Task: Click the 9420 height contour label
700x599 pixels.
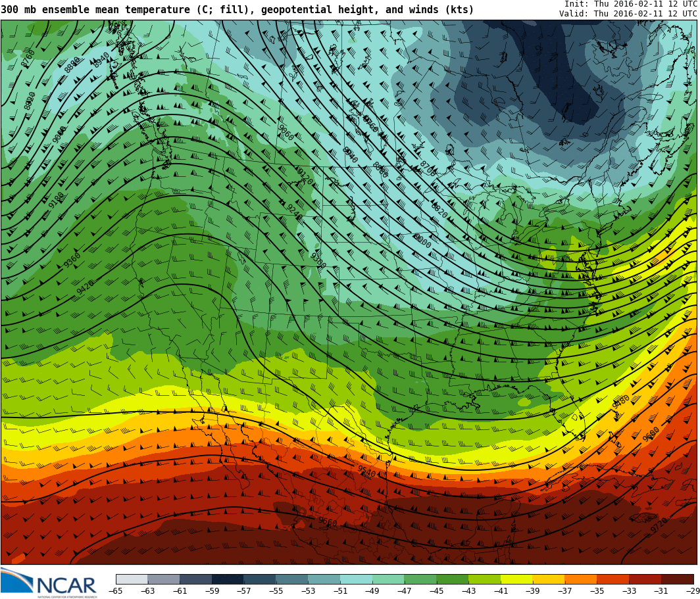Action: pos(86,287)
